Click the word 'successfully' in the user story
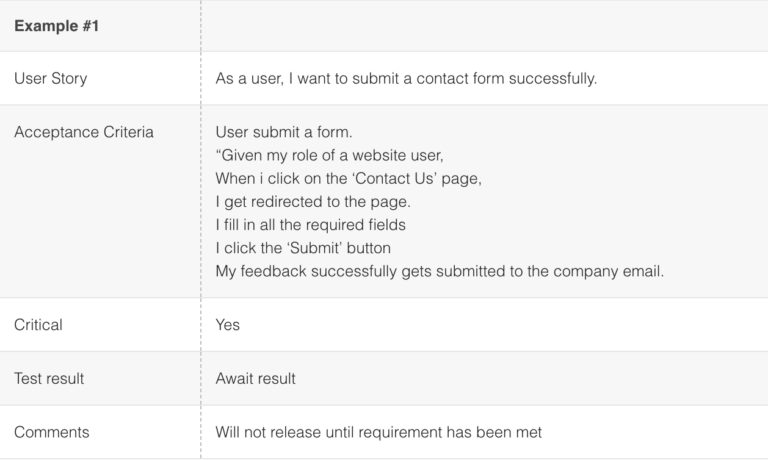 [x=555, y=78]
